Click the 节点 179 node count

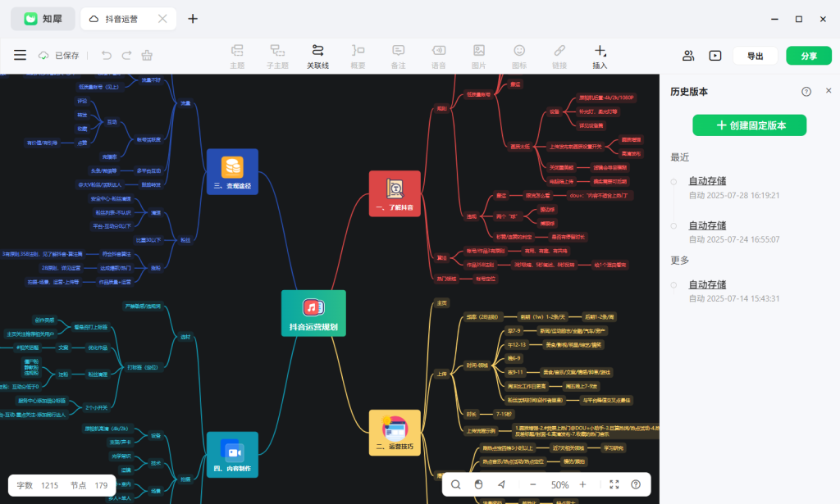pyautogui.click(x=89, y=485)
